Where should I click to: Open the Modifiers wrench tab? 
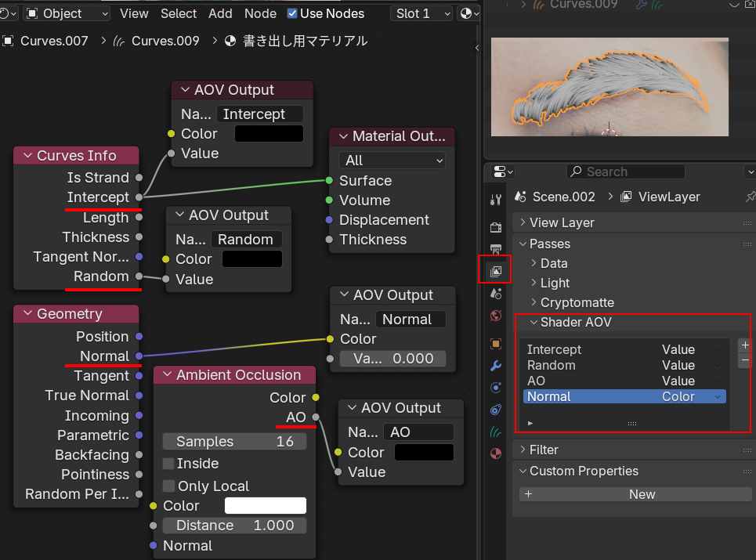[495, 366]
